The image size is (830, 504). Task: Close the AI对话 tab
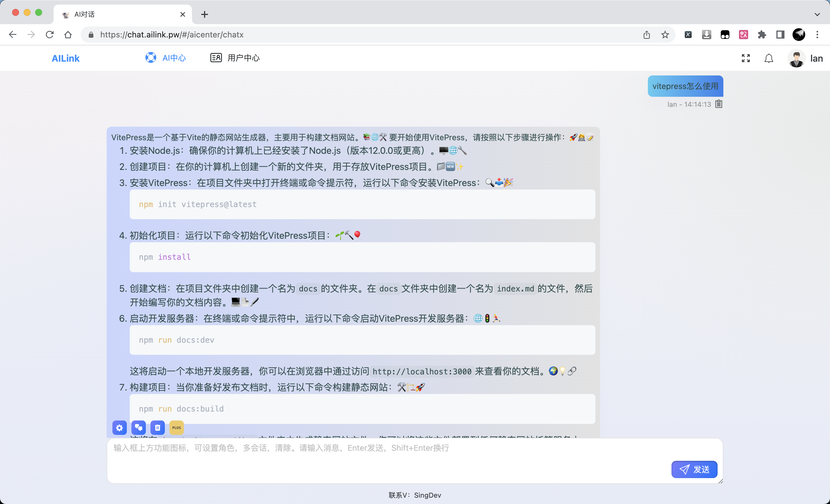click(x=183, y=14)
